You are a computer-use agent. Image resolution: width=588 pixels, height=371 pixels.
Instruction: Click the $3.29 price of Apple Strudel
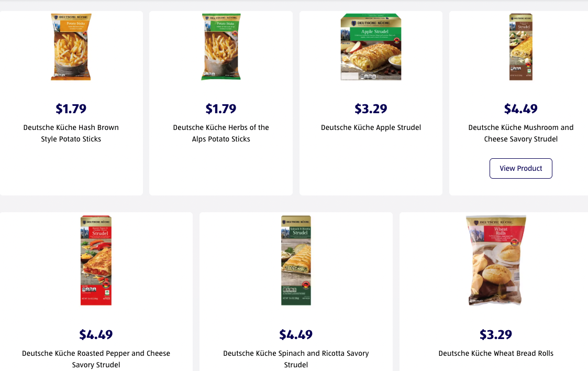click(371, 109)
